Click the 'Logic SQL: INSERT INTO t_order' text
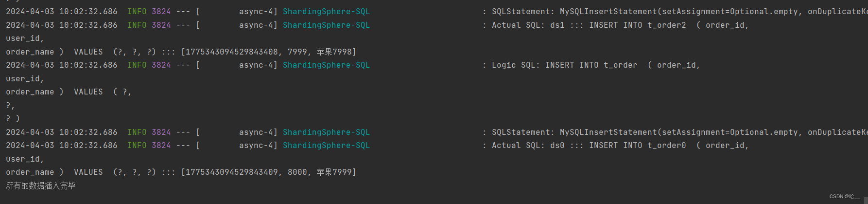 (564, 65)
